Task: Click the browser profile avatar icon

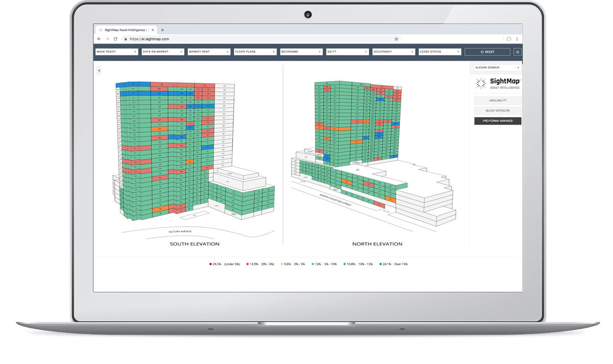Action: point(509,39)
